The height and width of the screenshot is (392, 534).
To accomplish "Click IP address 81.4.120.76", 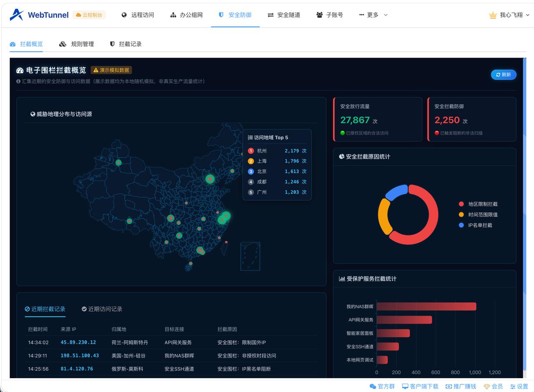I will pos(77,369).
